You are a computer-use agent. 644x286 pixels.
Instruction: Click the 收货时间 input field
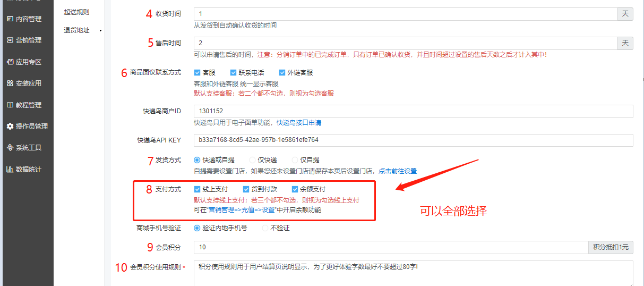405,14
